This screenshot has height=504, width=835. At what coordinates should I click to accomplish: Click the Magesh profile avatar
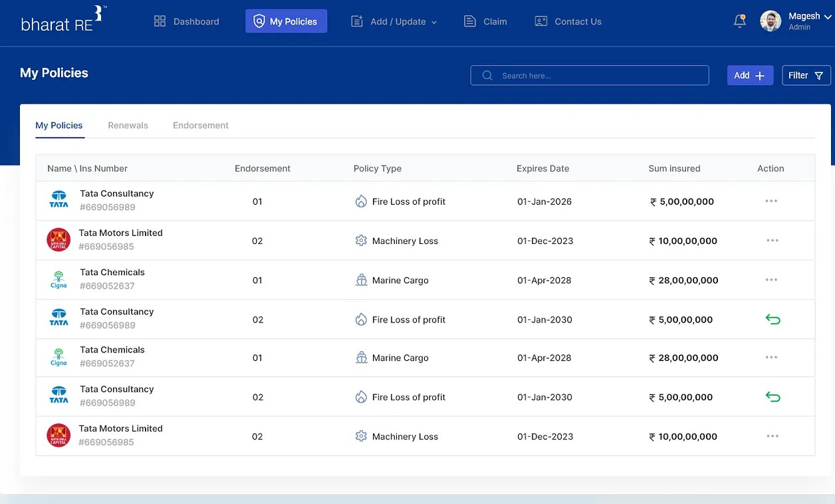(771, 21)
